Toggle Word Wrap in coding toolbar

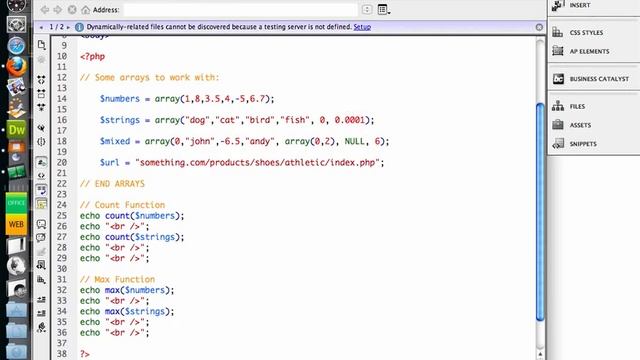click(x=41, y=190)
